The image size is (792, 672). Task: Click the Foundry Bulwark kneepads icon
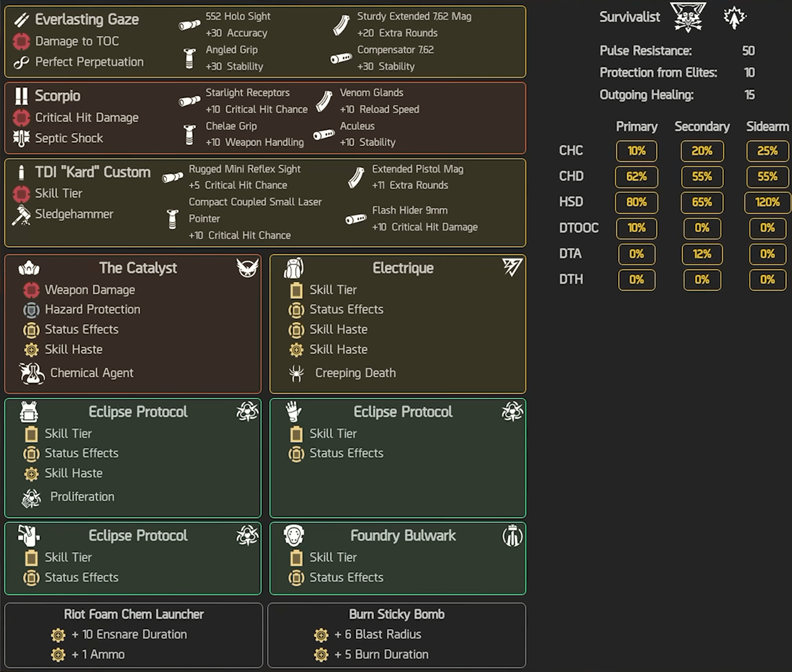(x=294, y=536)
